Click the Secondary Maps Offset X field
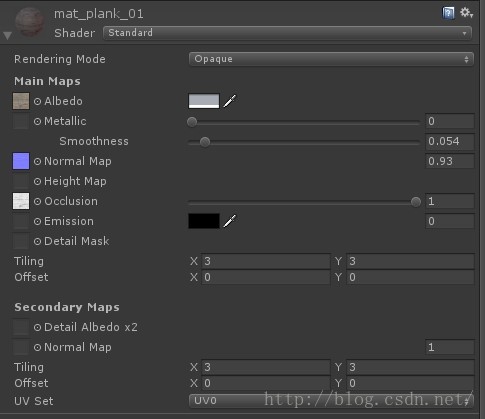Screen dimensions: 485x419 pos(266,383)
